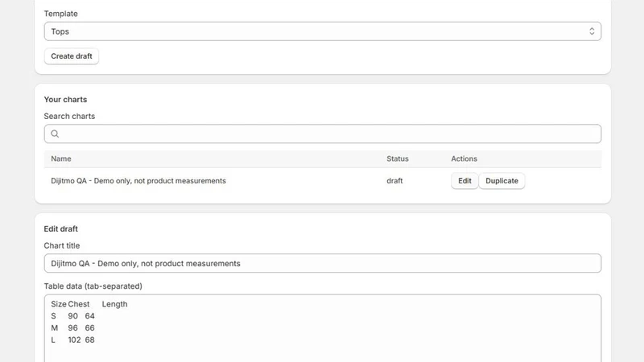Image resolution: width=644 pixels, height=362 pixels.
Task: Focus the Search charts input field
Action: 323,134
